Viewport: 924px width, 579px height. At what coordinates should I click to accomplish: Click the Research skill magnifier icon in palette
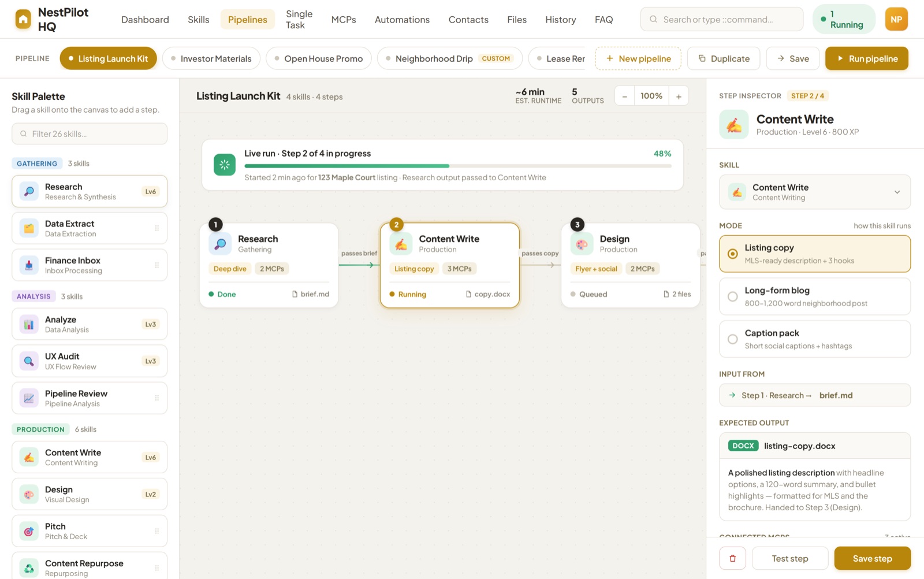coord(29,191)
